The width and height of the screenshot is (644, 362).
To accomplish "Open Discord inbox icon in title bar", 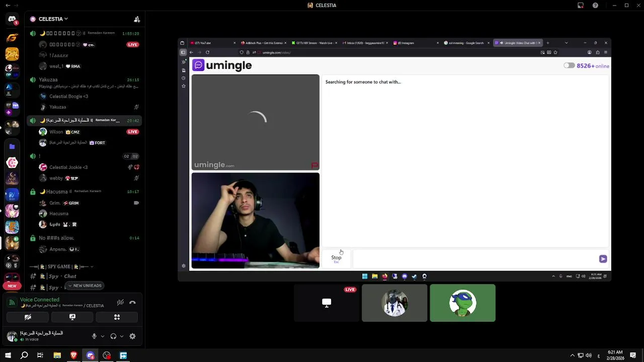I will [581, 6].
